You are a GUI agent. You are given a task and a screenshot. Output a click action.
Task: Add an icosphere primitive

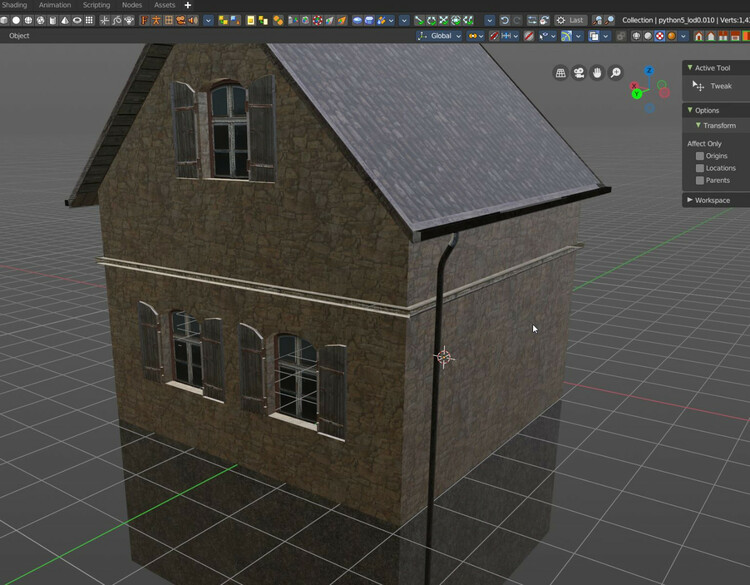(41, 21)
